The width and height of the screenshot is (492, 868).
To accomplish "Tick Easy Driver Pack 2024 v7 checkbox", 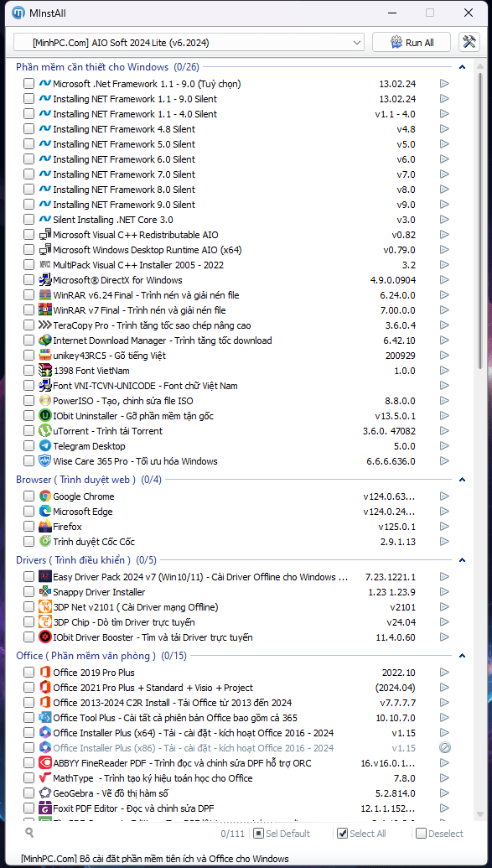I will coord(28,577).
